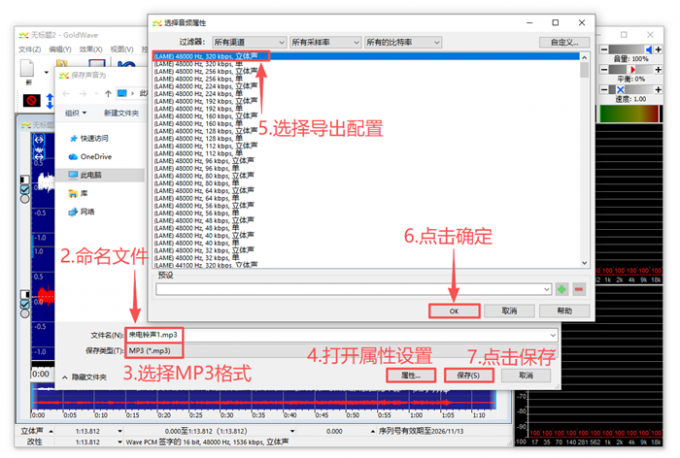Click the 属性... properties button in Save dialog
Image resolution: width=680 pixels, height=458 pixels.
(411, 375)
